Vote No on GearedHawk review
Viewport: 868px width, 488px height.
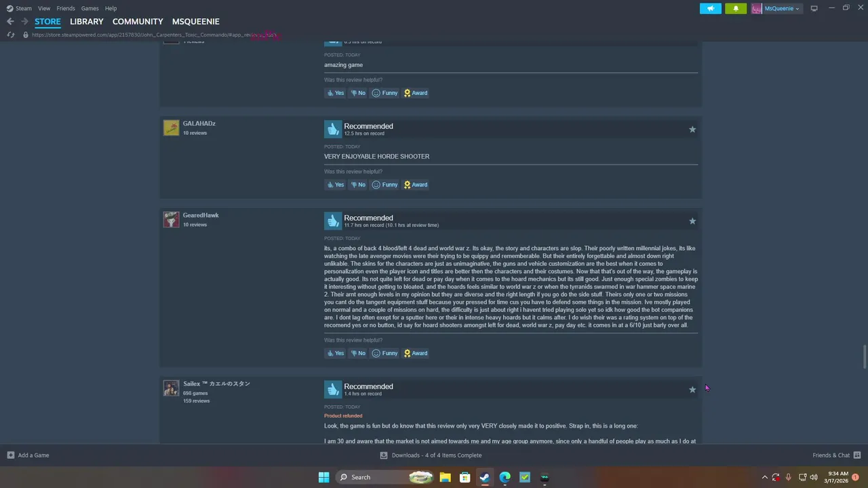pos(358,353)
